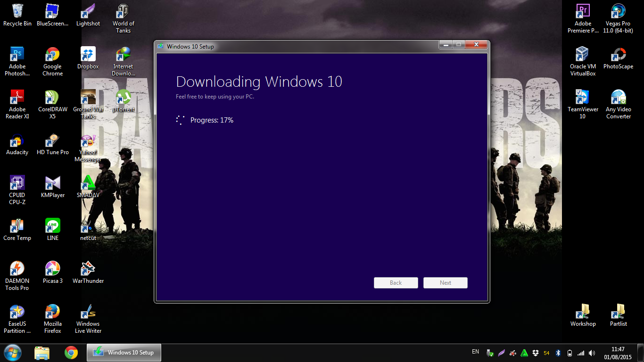Select Windows 10 Setup taskbar button

[x=124, y=353]
